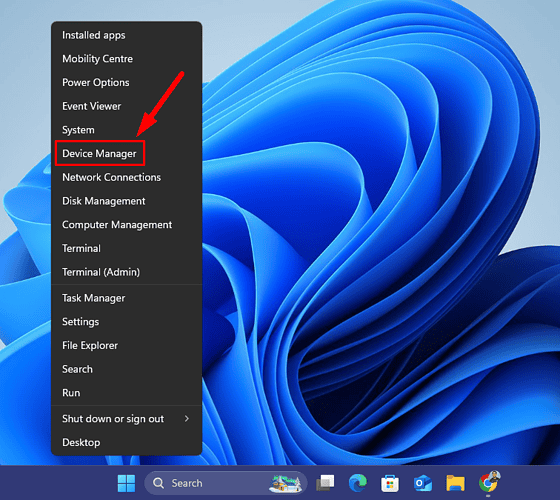Open the Windows Start button
Screen dimensions: 560x500
tap(126, 483)
